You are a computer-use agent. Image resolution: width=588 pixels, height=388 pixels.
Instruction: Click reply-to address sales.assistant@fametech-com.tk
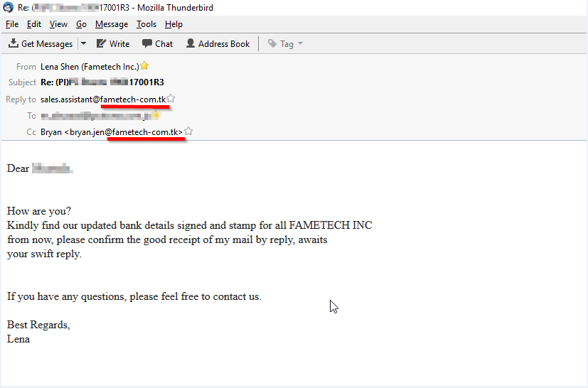pyautogui.click(x=103, y=99)
